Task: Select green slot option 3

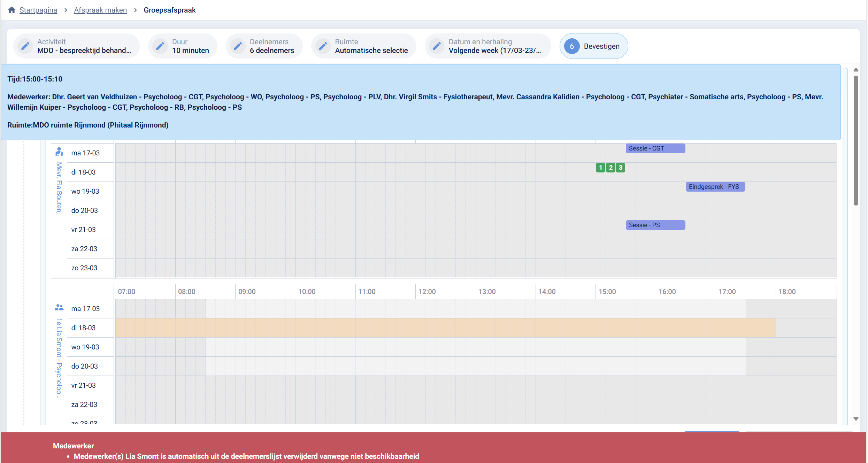Action: click(620, 168)
